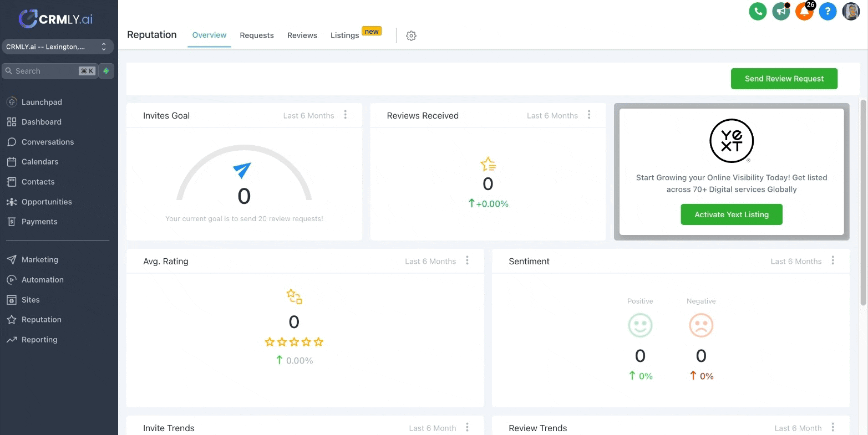Screen dimensions: 868x435
Task: Open Avg. Rating three-dot options menu
Action: [x=468, y=260]
